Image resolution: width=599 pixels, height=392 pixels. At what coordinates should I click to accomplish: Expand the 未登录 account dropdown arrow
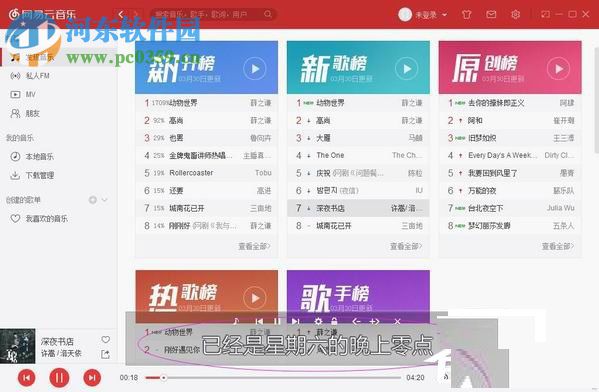click(x=445, y=15)
